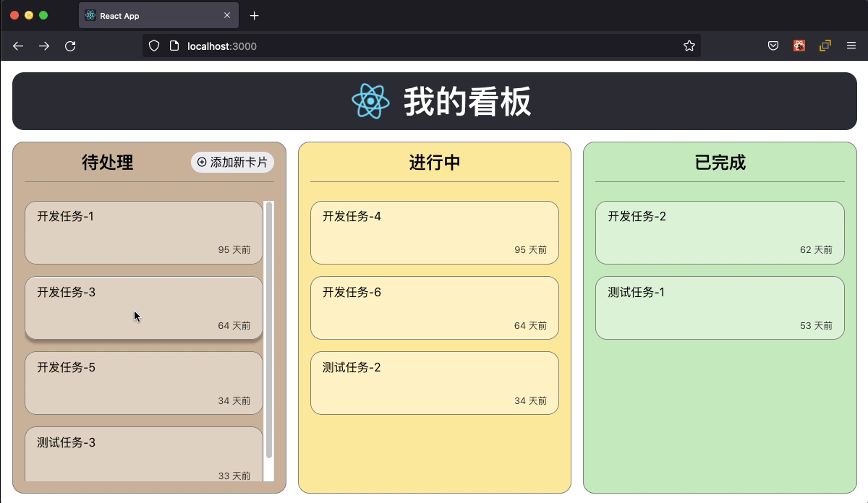Open a new tab with the plus button

coord(254,15)
